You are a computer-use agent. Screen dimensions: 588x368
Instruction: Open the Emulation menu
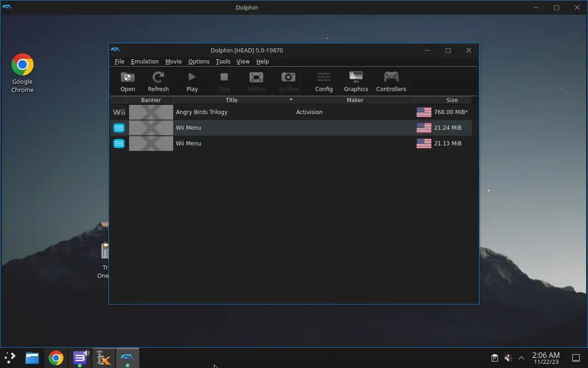(145, 62)
